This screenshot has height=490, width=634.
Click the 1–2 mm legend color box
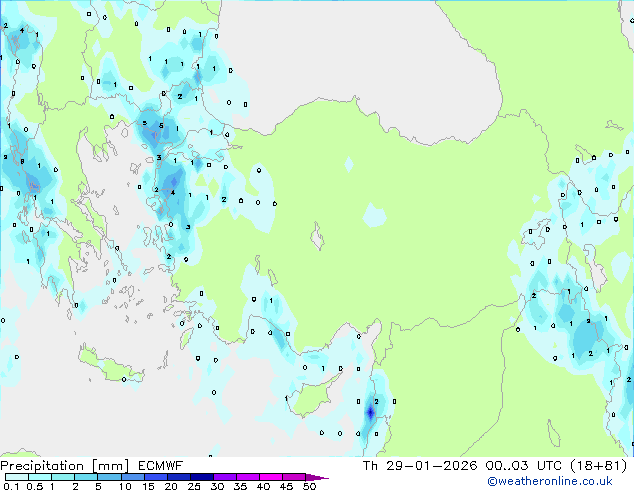click(63, 477)
